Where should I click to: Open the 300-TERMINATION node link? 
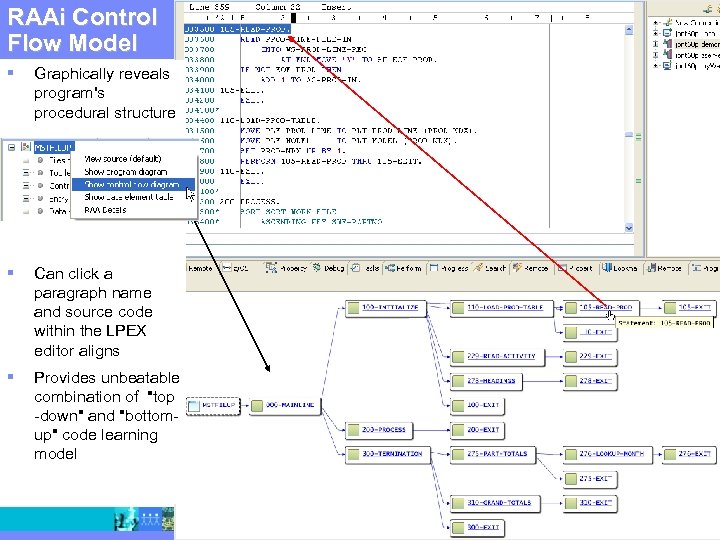392,453
